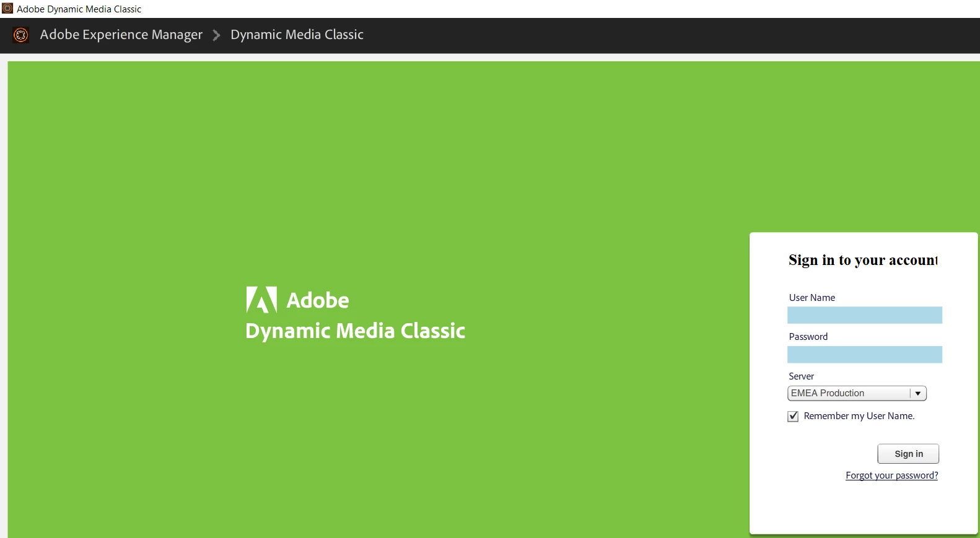Select Dynamic Media Classic breadcrumb item

click(x=297, y=35)
